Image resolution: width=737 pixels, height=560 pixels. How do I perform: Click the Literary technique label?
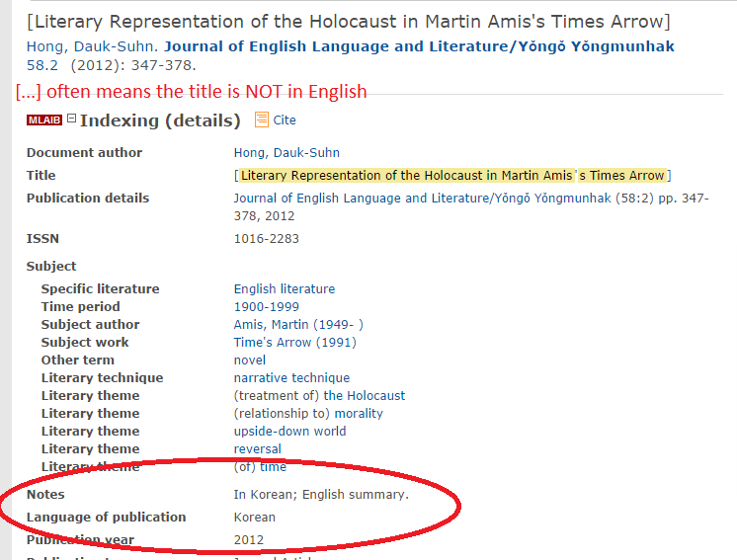[x=102, y=378]
